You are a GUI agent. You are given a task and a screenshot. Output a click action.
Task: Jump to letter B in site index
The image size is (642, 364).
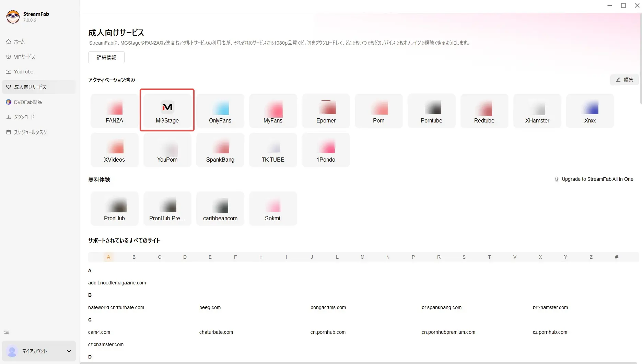[x=134, y=257]
